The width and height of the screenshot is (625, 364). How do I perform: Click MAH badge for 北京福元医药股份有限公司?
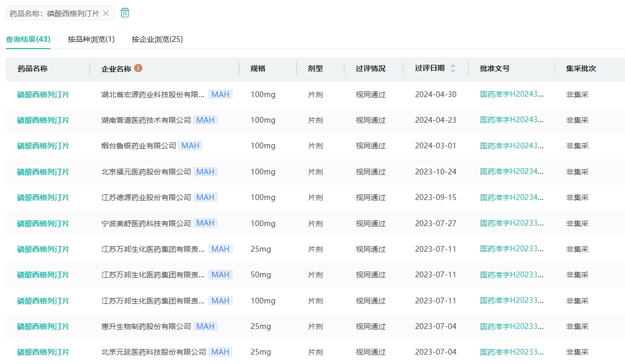(205, 172)
